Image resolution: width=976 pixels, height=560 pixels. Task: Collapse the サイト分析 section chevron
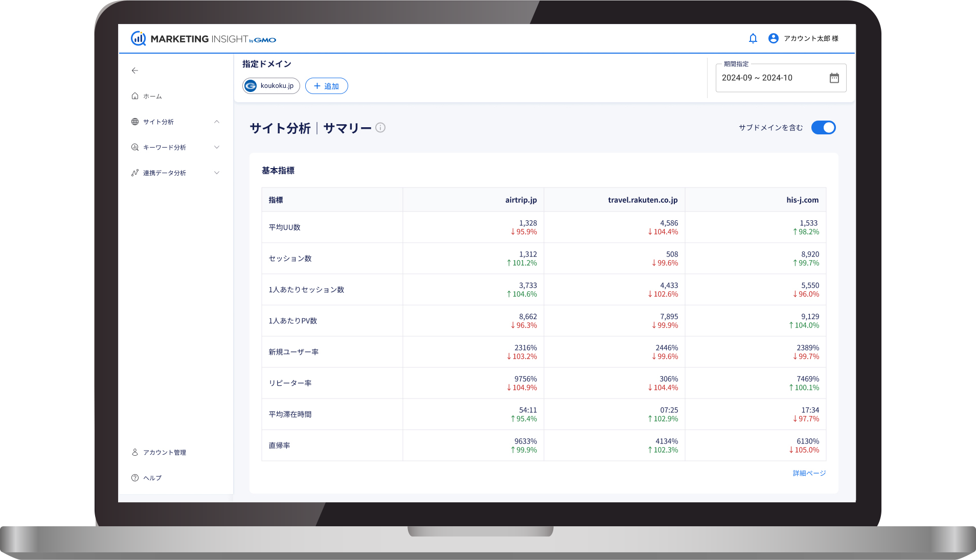(x=217, y=122)
